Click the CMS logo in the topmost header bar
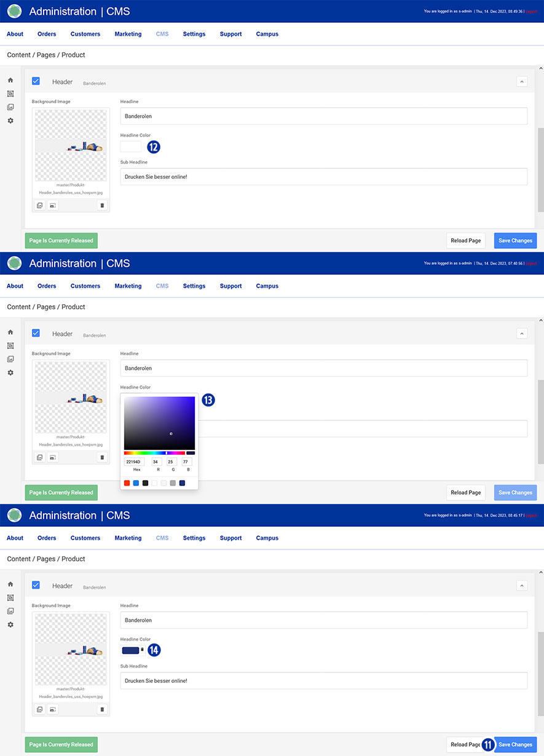 pos(15,11)
